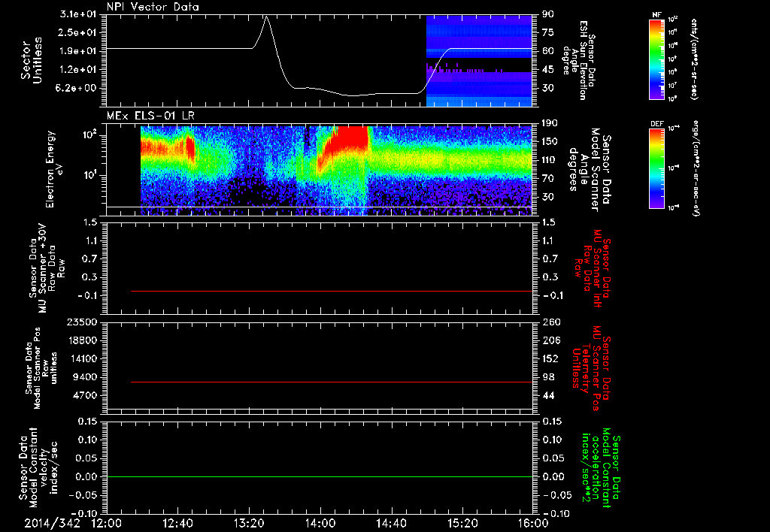Image resolution: width=770 pixels, height=532 pixels.
Task: Click the white "Model Scanner Pos Raw" label
Action: pyautogui.click(x=41, y=368)
